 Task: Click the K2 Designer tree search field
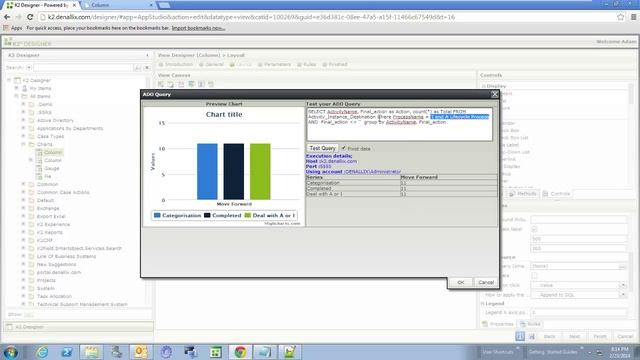(84, 67)
